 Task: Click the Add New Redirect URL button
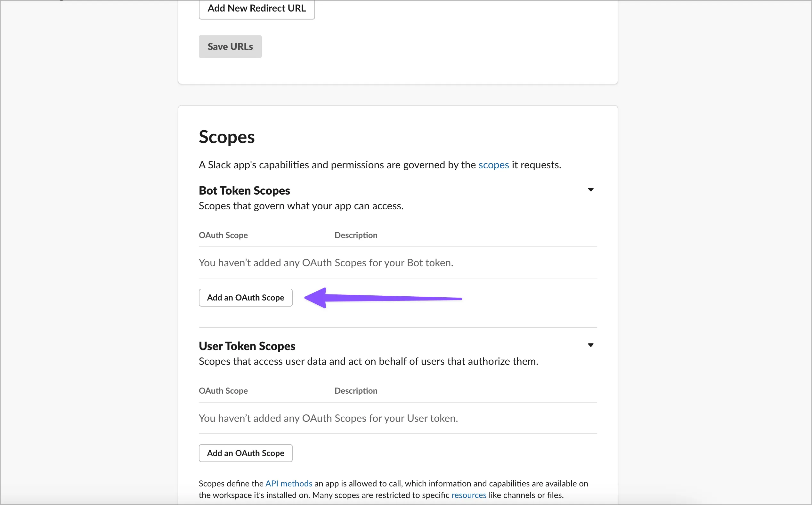(x=257, y=9)
